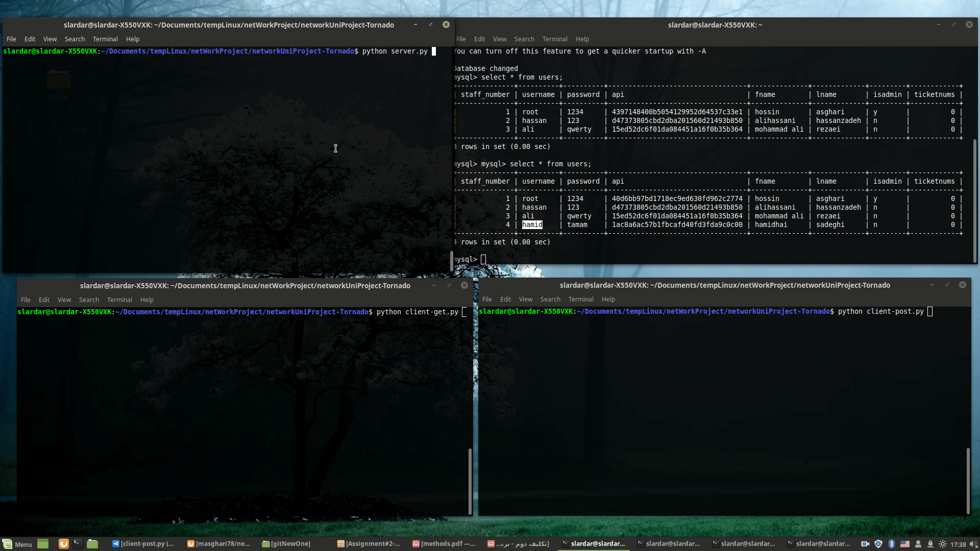The width and height of the screenshot is (980, 551).
Task: Click the US flag keyboard layout indicator
Action: coord(905,544)
